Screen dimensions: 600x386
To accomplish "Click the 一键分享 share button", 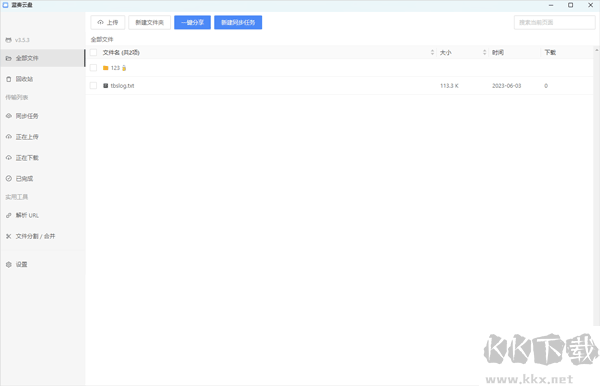I will (192, 23).
